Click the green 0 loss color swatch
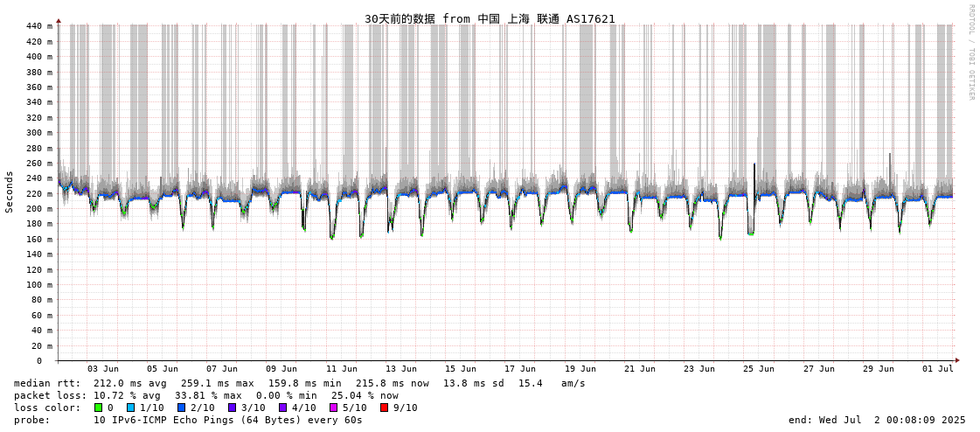Image resolution: width=980 pixels, height=432 pixels. (x=98, y=408)
